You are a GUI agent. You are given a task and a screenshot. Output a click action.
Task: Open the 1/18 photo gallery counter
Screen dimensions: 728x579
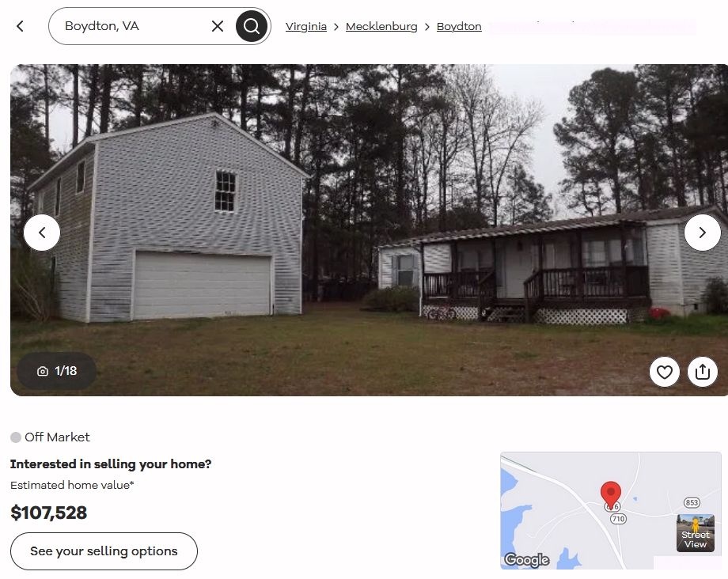57,371
